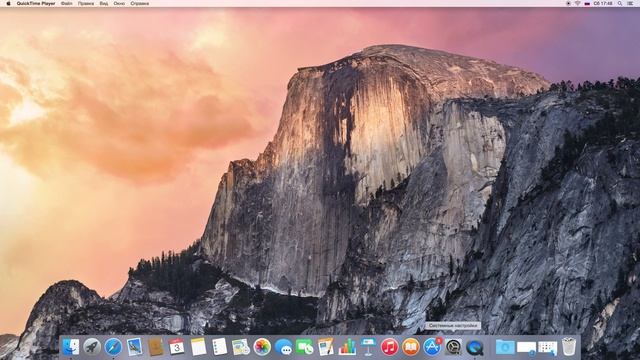
Task: Open the Apple menu
Action: coord(8,3)
